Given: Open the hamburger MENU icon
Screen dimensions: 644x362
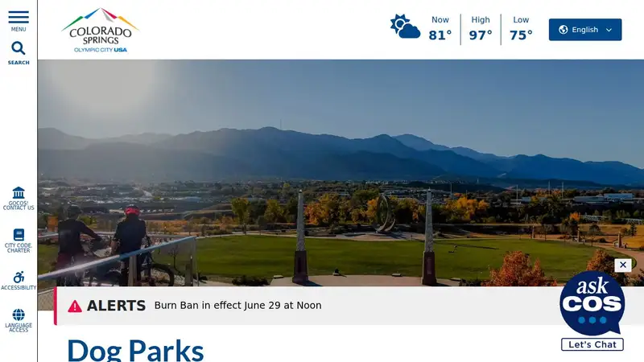Looking at the screenshot, I should tap(19, 17).
